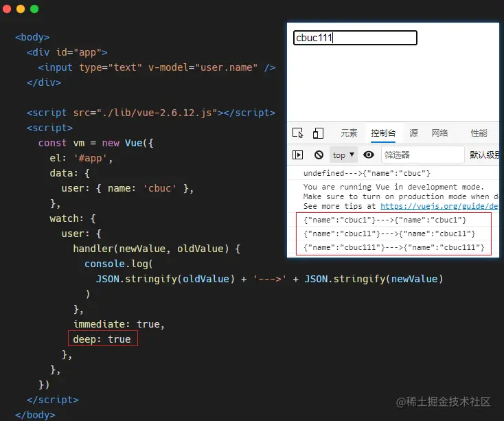The height and width of the screenshot is (421, 504).
Task: Click the 'const vm = new Vue({' line
Action: (95, 143)
